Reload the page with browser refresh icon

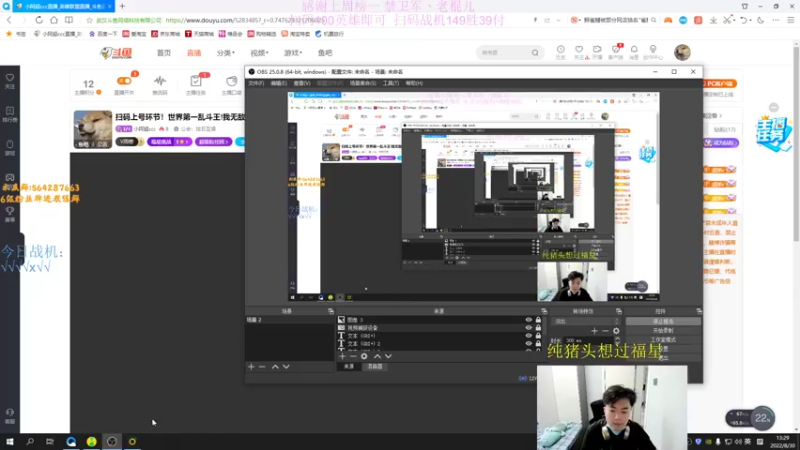[x=39, y=20]
